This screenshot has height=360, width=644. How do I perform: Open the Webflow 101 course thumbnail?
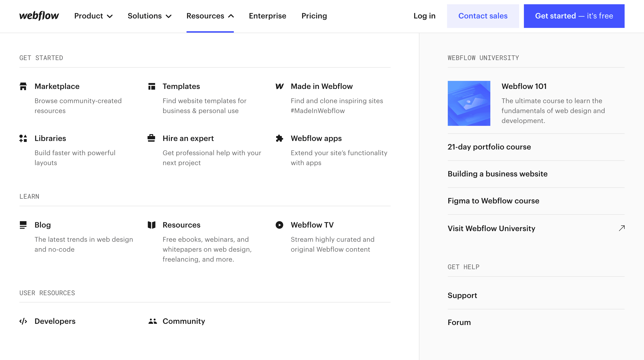point(469,103)
